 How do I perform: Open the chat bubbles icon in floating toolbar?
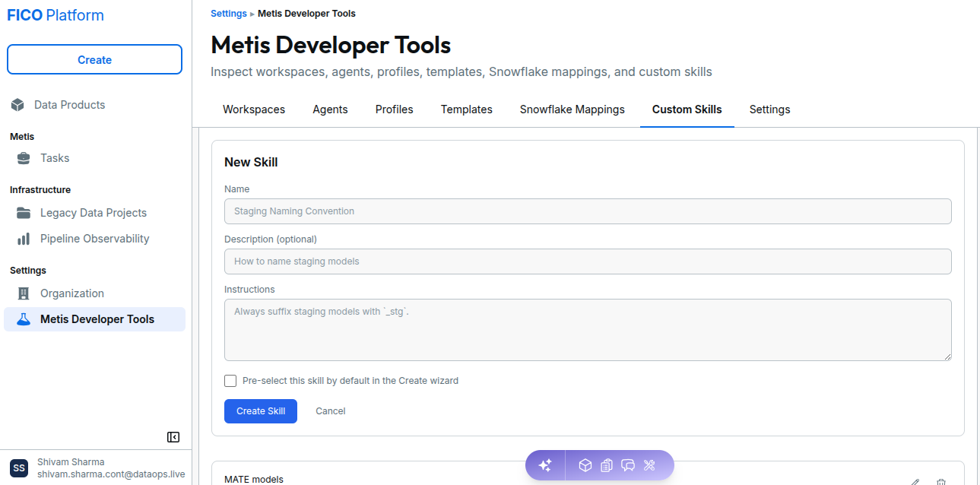tap(628, 465)
